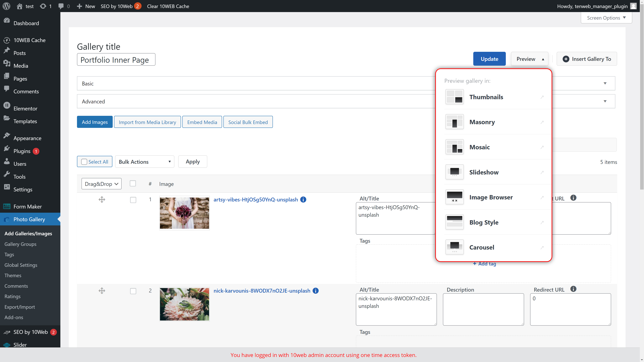
Task: Open the test site home icon
Action: click(x=19, y=6)
